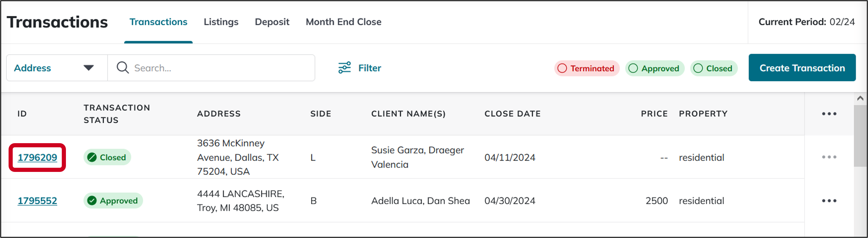Switch to the Listings tab
868x238 pixels.
[x=221, y=22]
